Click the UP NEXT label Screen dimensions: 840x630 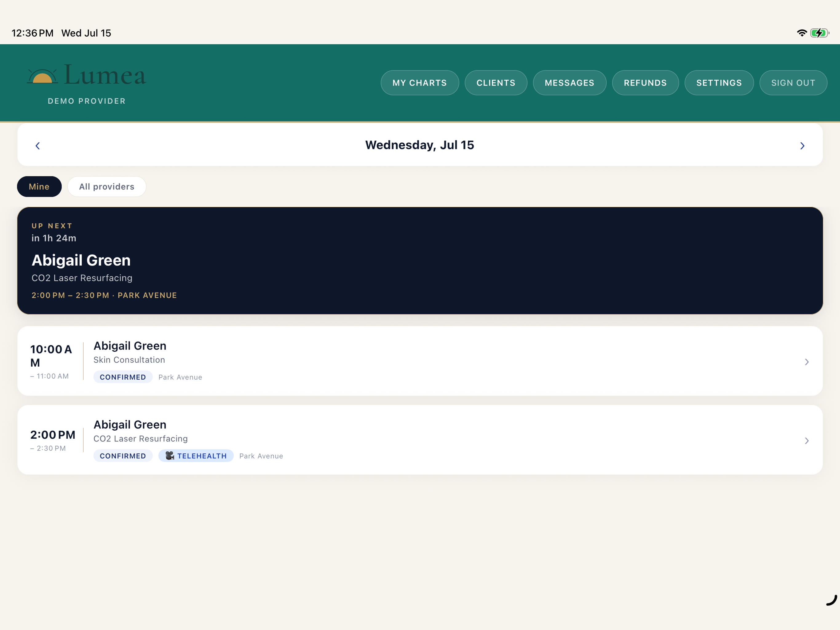point(52,226)
